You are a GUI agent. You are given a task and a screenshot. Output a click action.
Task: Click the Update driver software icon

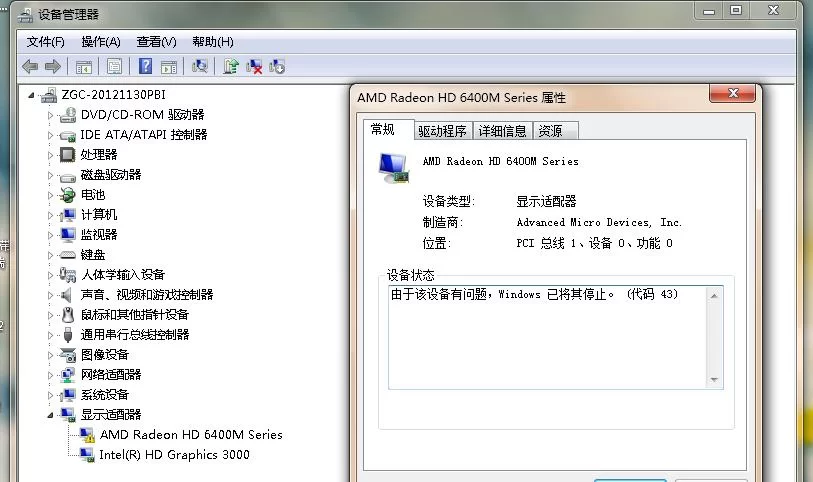231,66
